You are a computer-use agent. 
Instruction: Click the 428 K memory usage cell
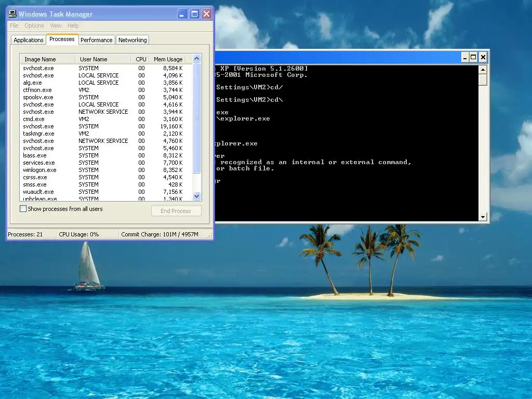click(176, 184)
